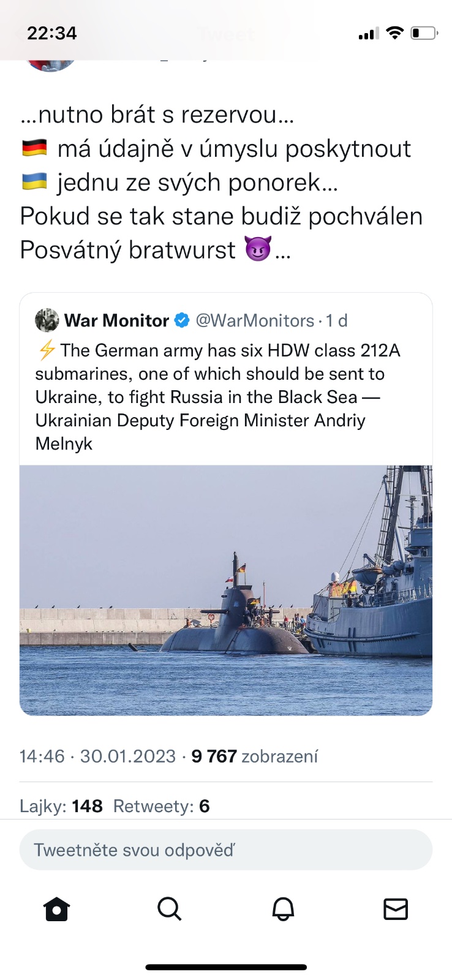Tap the blue verified badge
This screenshot has height=980, width=452.
pyautogui.click(x=182, y=320)
